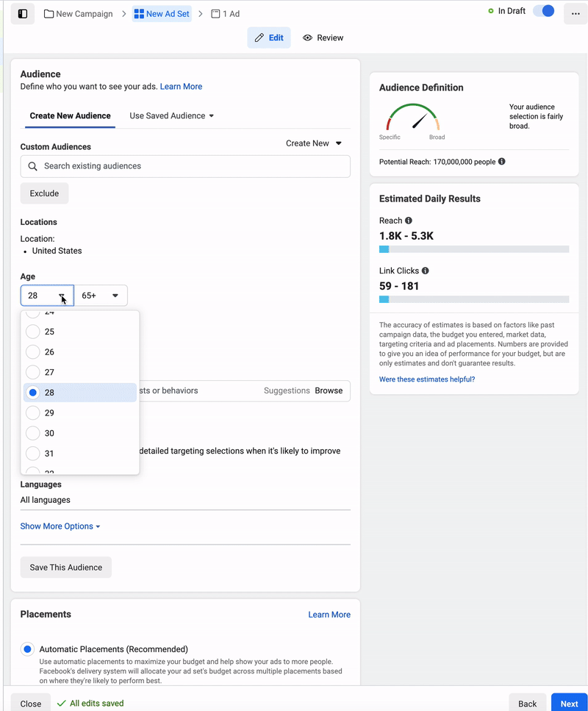Toggle the In Draft switch
Screen dimensions: 588x711
coord(544,11)
